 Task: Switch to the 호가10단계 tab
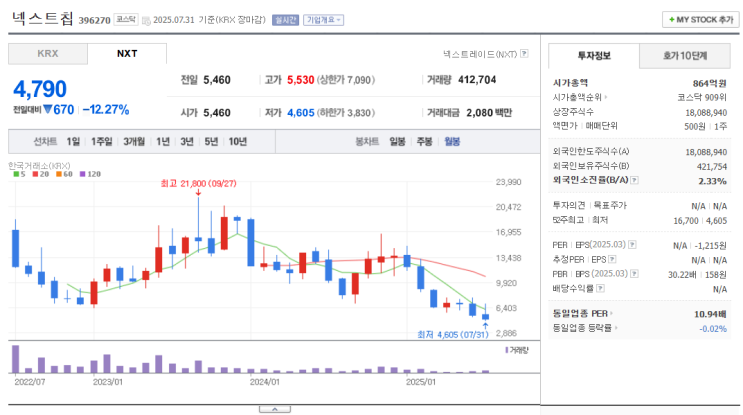pos(685,56)
